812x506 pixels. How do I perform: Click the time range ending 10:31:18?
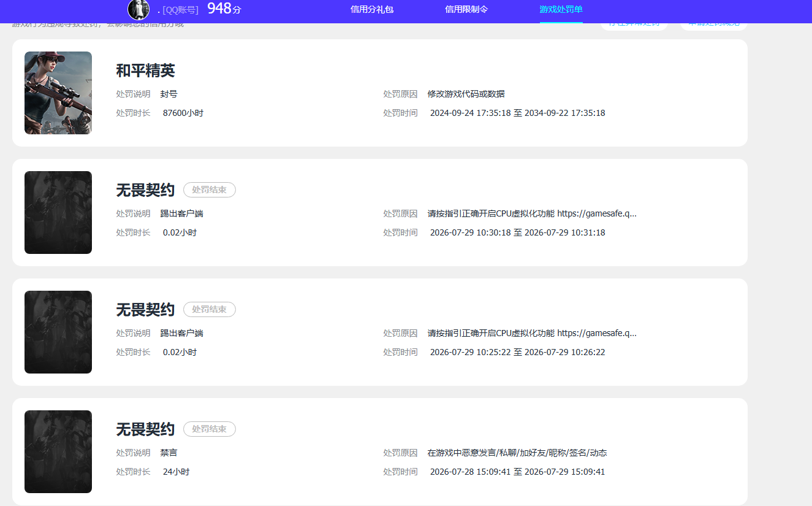(x=518, y=232)
